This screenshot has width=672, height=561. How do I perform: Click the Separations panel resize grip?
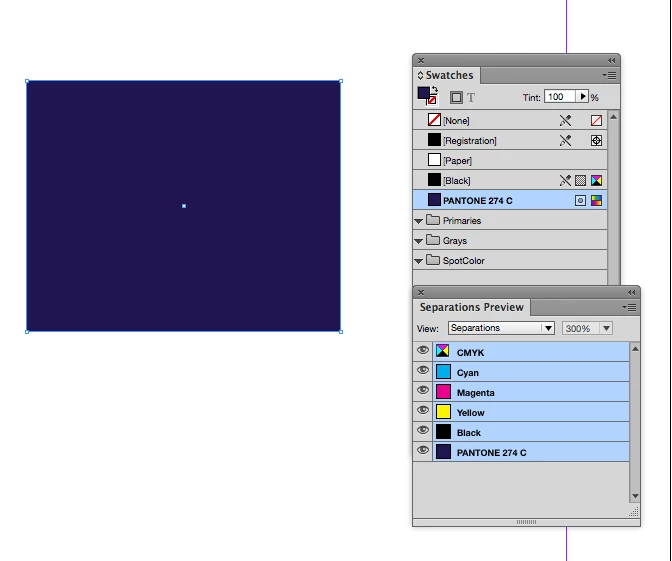pos(634,512)
